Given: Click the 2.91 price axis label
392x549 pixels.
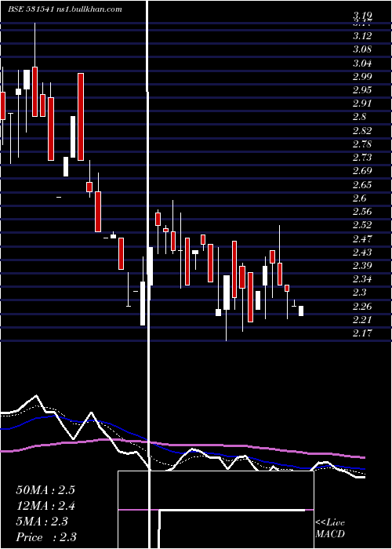Looking at the screenshot, I should [x=362, y=104].
